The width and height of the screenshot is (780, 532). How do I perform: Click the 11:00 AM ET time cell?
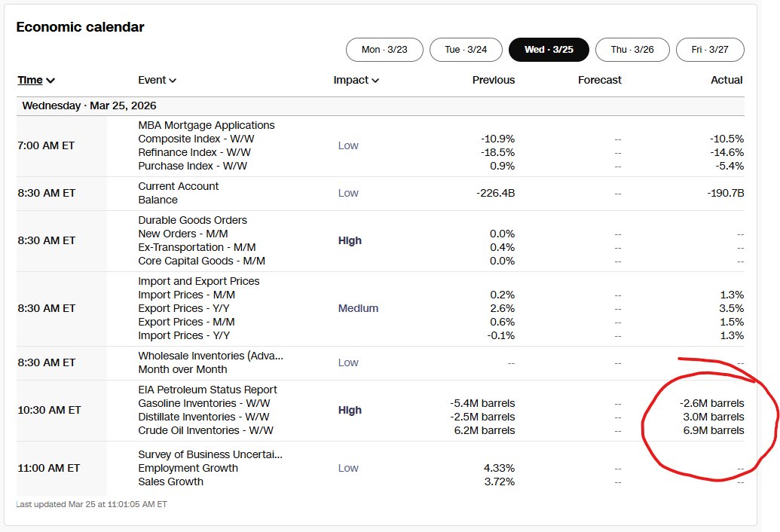click(x=48, y=468)
